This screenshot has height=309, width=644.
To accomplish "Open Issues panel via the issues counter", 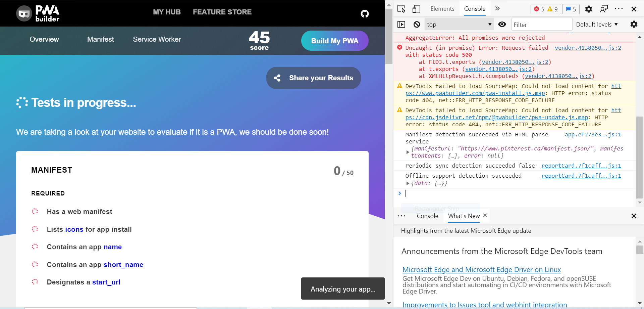I will click(x=570, y=9).
